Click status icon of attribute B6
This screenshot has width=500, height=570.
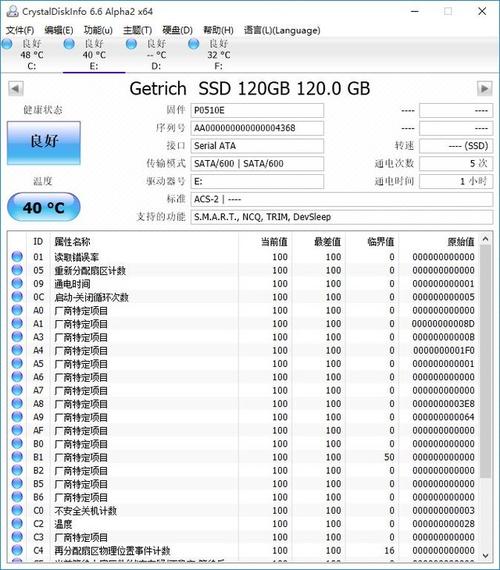click(17, 497)
